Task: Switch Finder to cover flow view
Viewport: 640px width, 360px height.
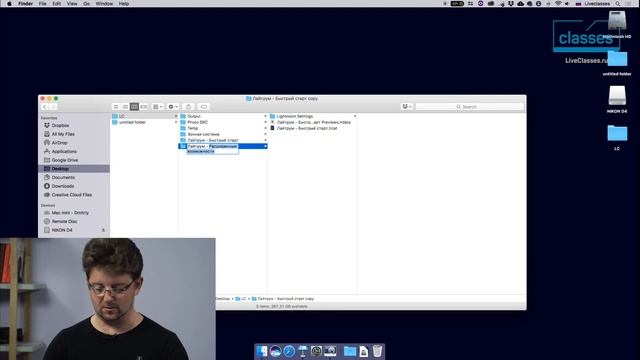Action: 144,107
